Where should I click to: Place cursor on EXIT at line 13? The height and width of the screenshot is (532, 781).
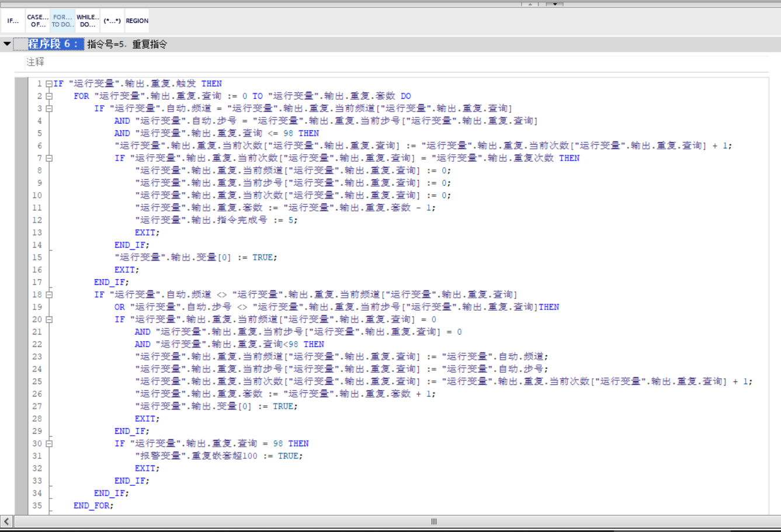coord(147,232)
